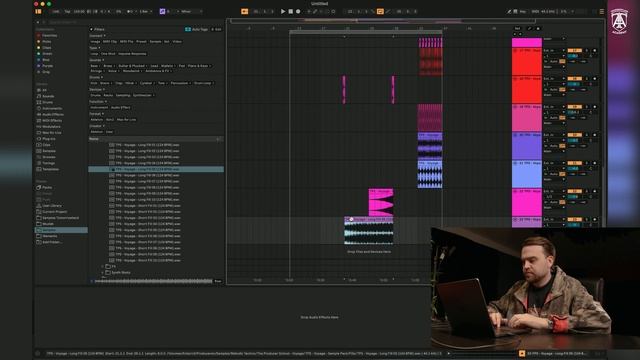Toggle Key map mode switch
The height and width of the screenshot is (360, 640).
(x=523, y=11)
